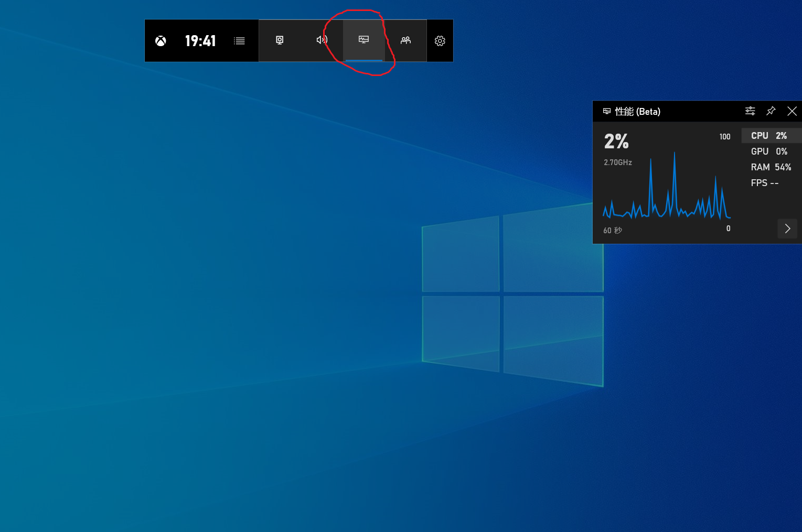Select the circled Performance widget icon
Image resolution: width=802 pixels, height=532 pixels.
point(363,39)
